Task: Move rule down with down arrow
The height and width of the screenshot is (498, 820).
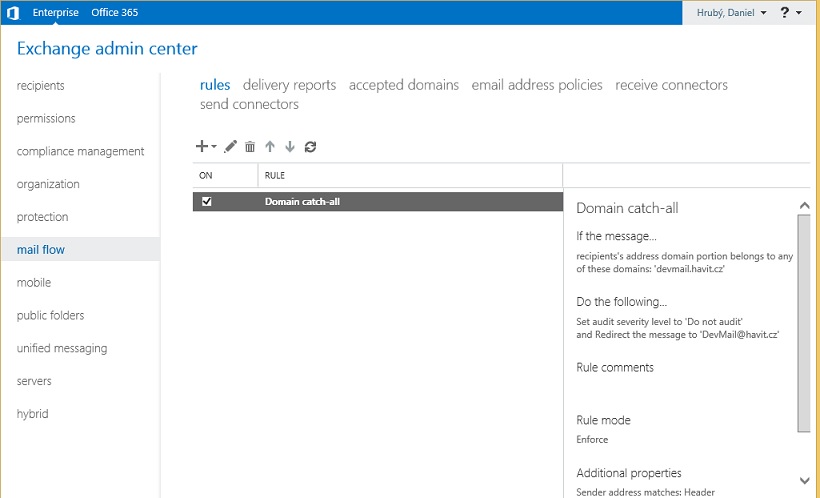Action: (x=290, y=147)
